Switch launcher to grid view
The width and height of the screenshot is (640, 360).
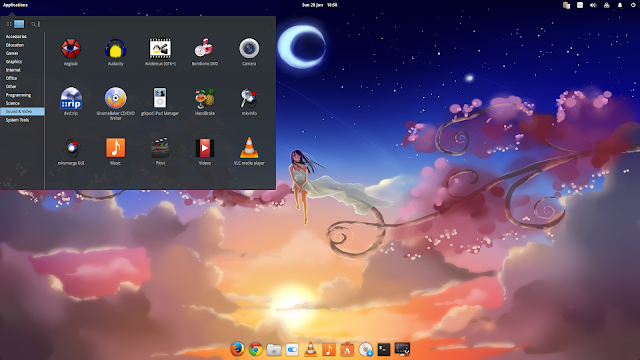point(9,24)
